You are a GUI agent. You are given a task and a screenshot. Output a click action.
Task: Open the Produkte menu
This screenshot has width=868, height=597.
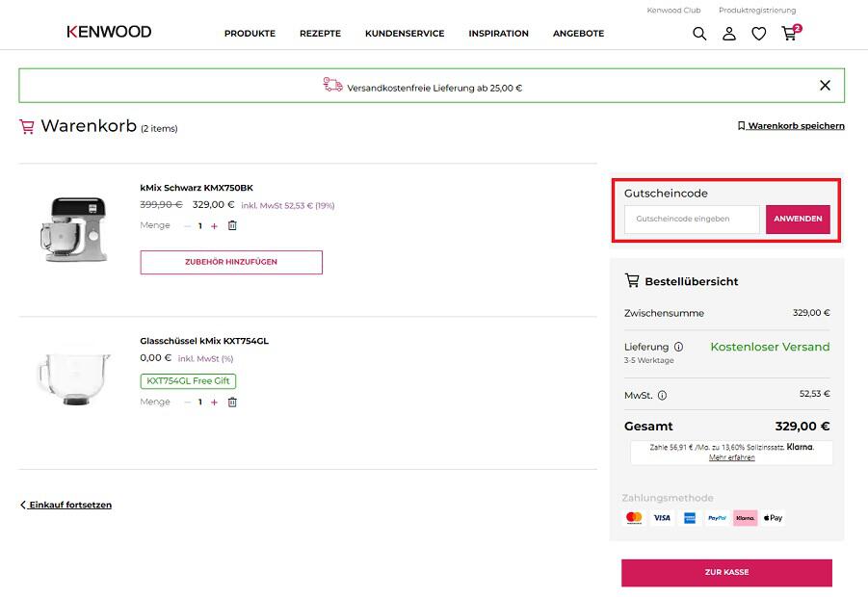coord(250,34)
